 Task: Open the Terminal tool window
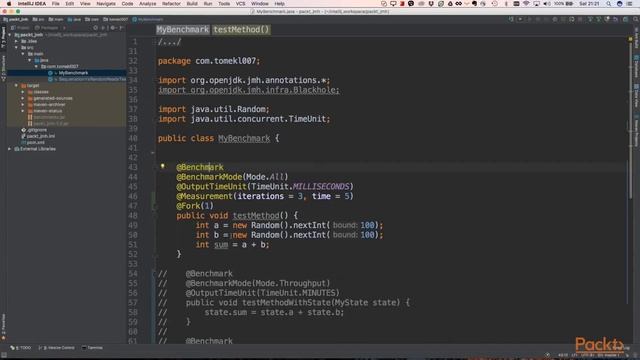(x=92, y=348)
